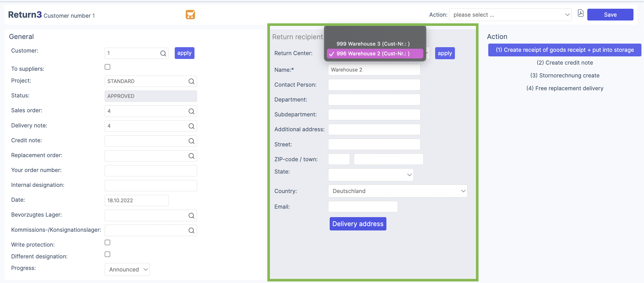Open the PDF document icon near Save
Image resolution: width=644 pixels, height=283 pixels.
point(580,13)
